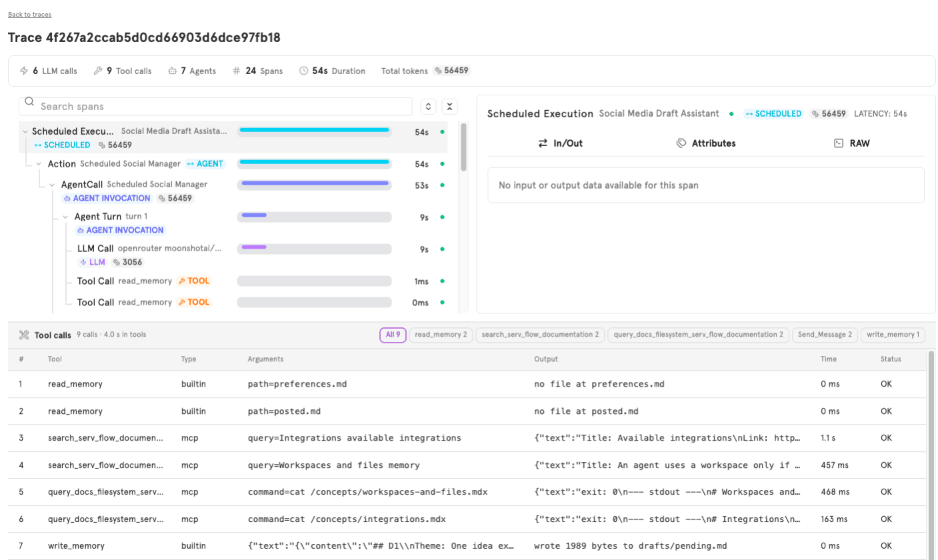The height and width of the screenshot is (560, 938).
Task: Click the clock icon beside Duration
Action: (x=304, y=71)
